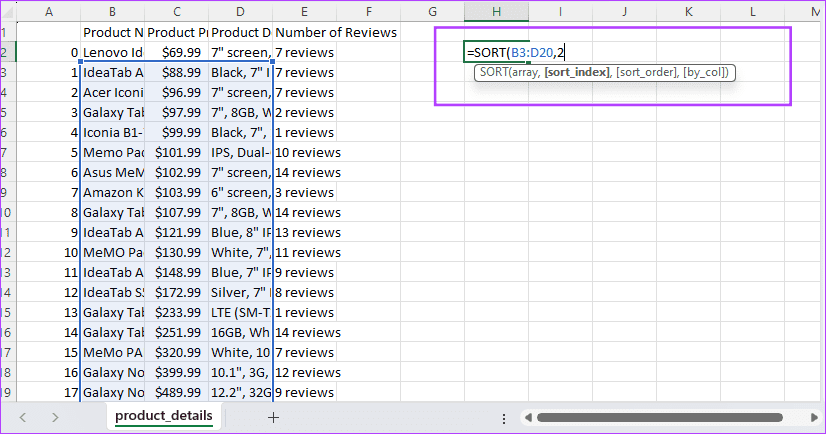Click horizontal scrollbar left arrow
This screenshot has height=434, width=826.
pos(528,418)
